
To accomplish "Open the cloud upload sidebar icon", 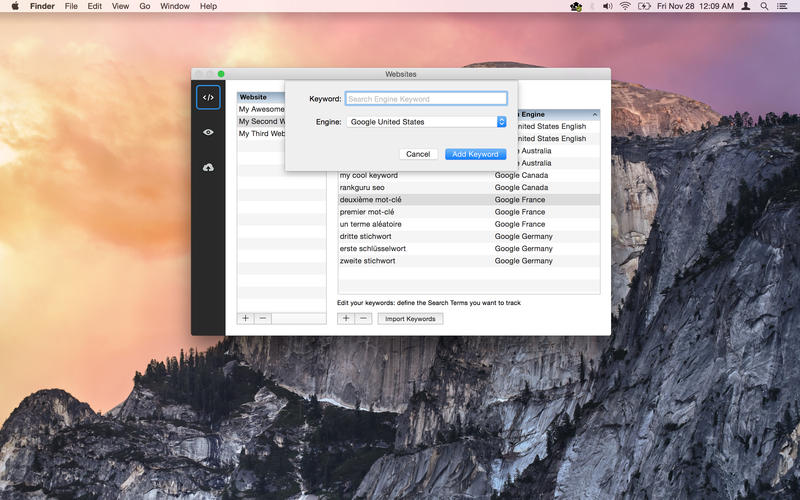I will tap(208, 167).
